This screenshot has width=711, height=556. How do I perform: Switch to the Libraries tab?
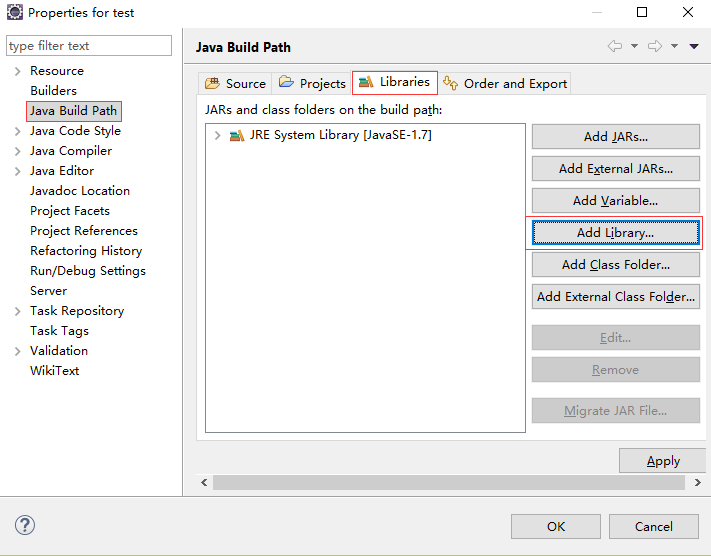(x=394, y=83)
